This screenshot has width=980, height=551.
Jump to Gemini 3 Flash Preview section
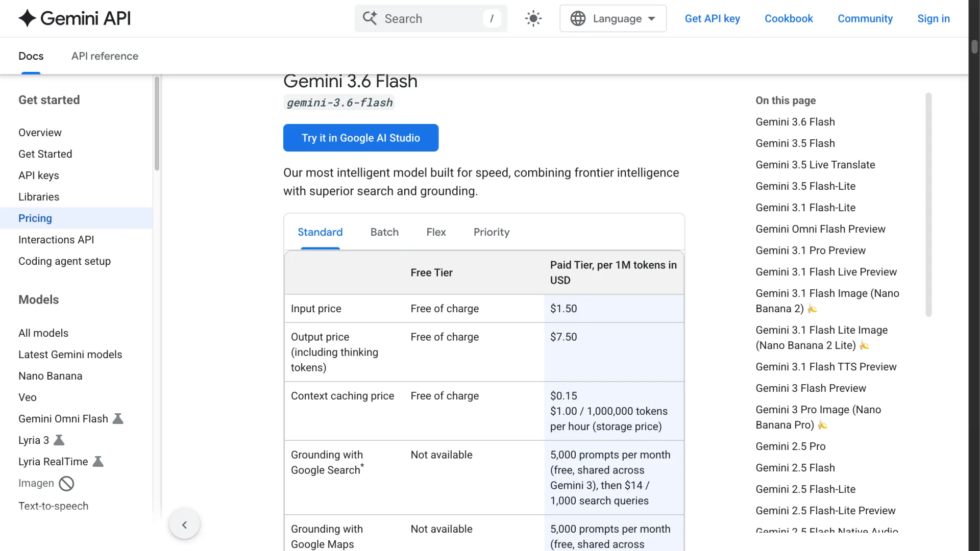(x=811, y=388)
